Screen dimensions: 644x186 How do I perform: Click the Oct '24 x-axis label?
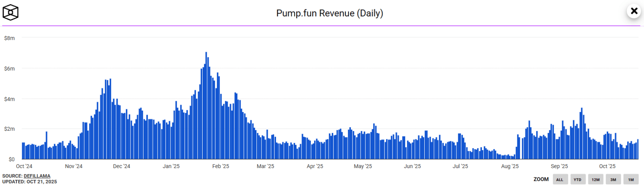coord(24,166)
